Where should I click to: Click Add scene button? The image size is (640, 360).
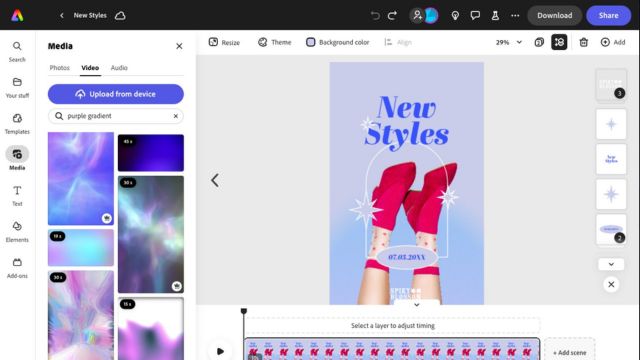(x=570, y=352)
